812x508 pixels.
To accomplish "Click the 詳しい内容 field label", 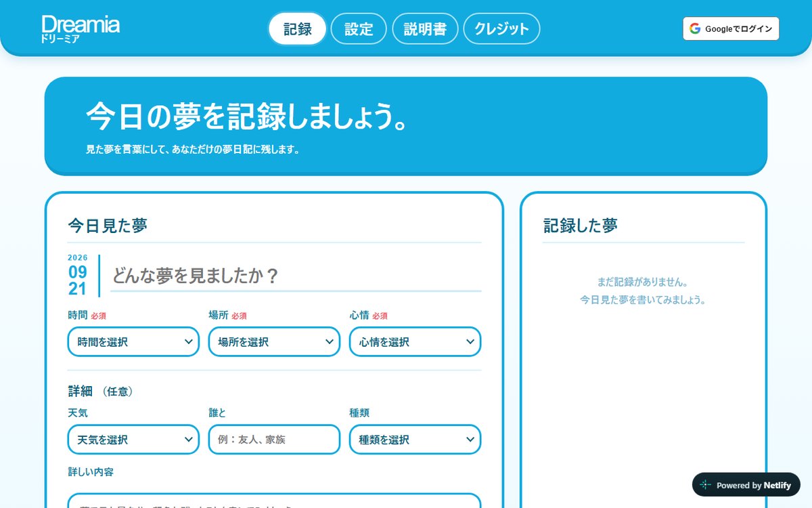I will tap(91, 471).
